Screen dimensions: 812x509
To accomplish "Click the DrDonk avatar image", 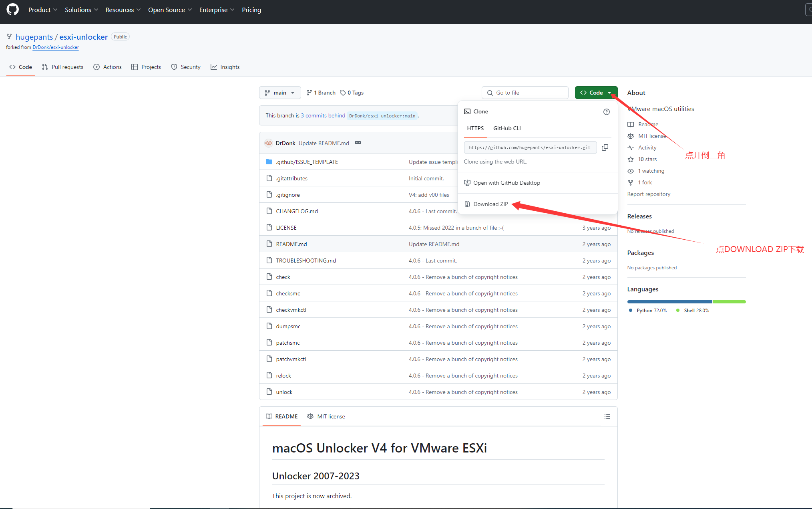I will coord(269,143).
